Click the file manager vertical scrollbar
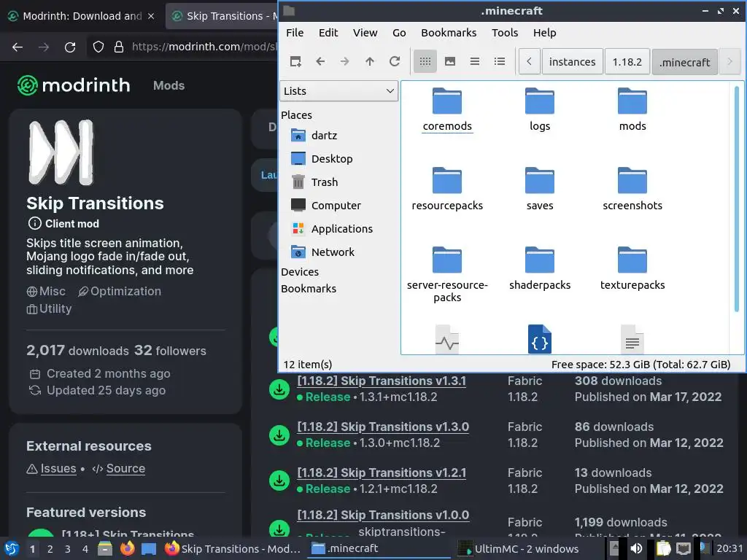Screen dimensions: 747x560 point(737,199)
